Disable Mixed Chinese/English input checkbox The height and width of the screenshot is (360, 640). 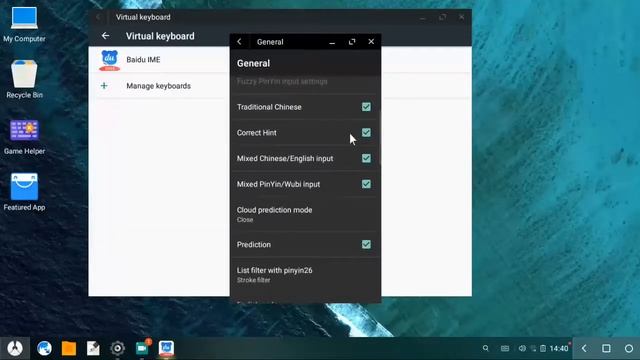(x=366, y=158)
